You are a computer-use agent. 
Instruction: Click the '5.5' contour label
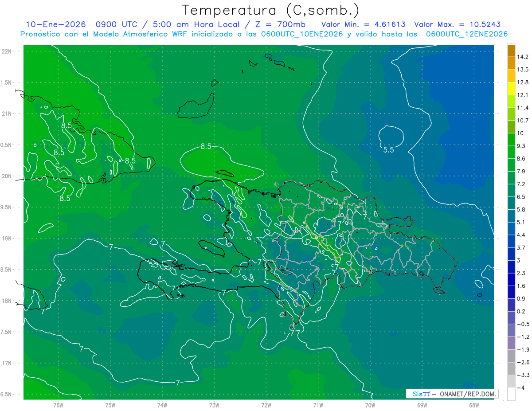[x=388, y=150]
